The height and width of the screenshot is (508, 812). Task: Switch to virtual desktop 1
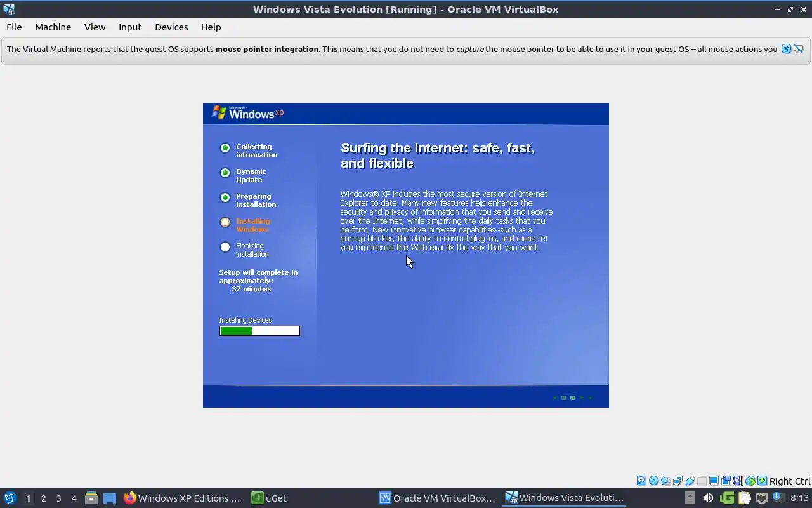28,498
